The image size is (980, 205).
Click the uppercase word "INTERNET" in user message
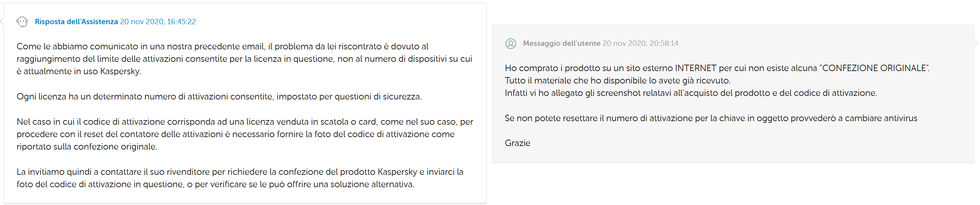[x=695, y=68]
